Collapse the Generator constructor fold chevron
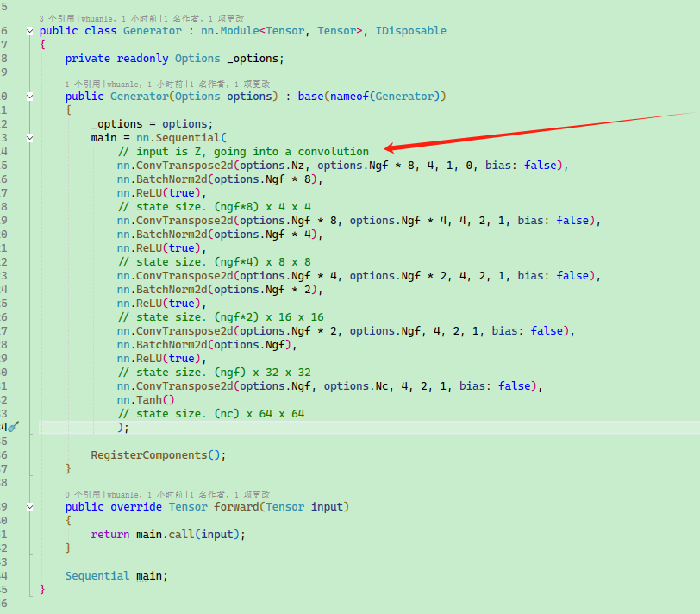The width and height of the screenshot is (700, 614). point(30,97)
